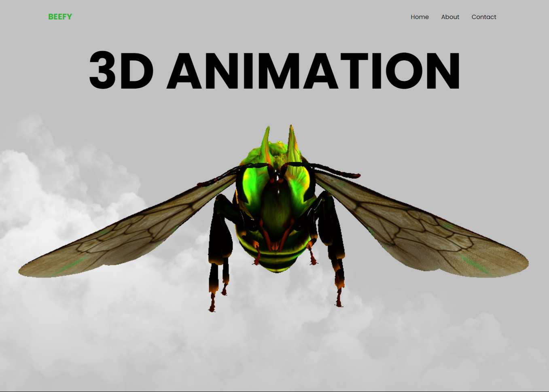Screen dimensions: 549x392
Task: Click the word ANIMATION in the heading
Action: pyautogui.click(x=313, y=71)
